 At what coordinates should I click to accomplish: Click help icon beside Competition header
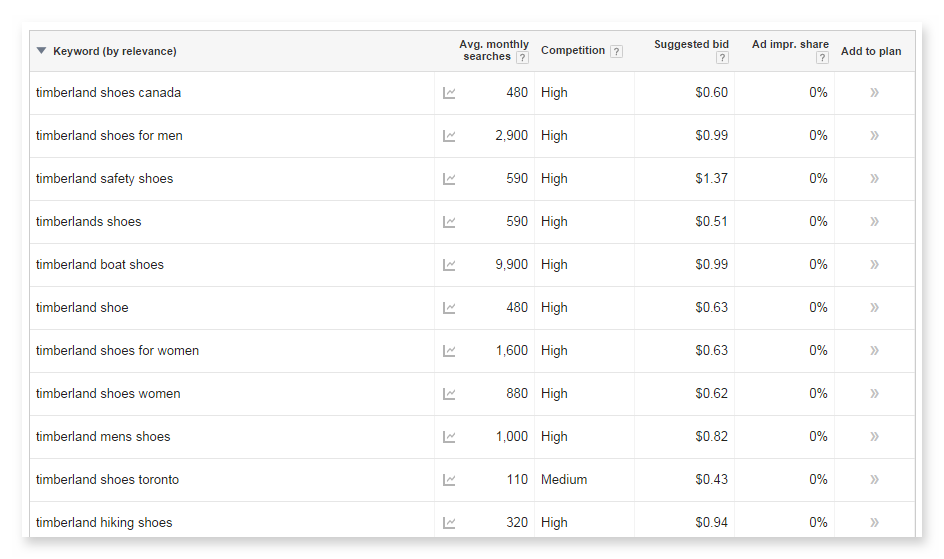coord(616,52)
